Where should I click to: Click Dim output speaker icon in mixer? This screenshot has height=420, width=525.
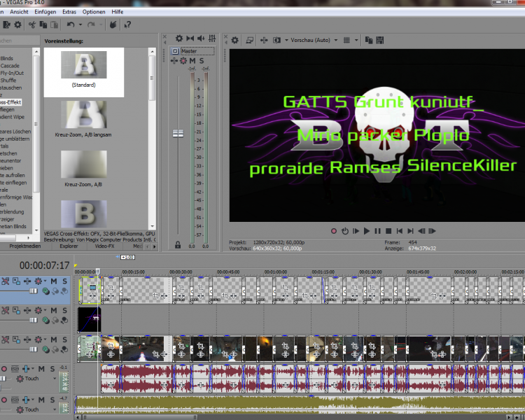coord(201,38)
